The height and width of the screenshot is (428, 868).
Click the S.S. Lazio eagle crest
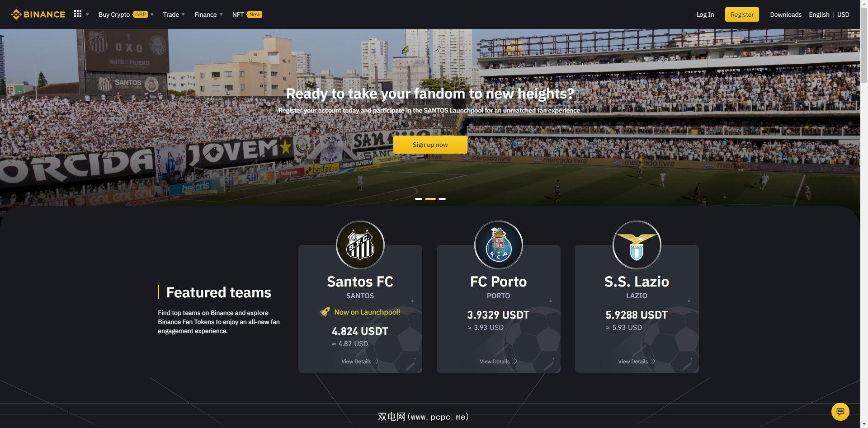(x=637, y=245)
